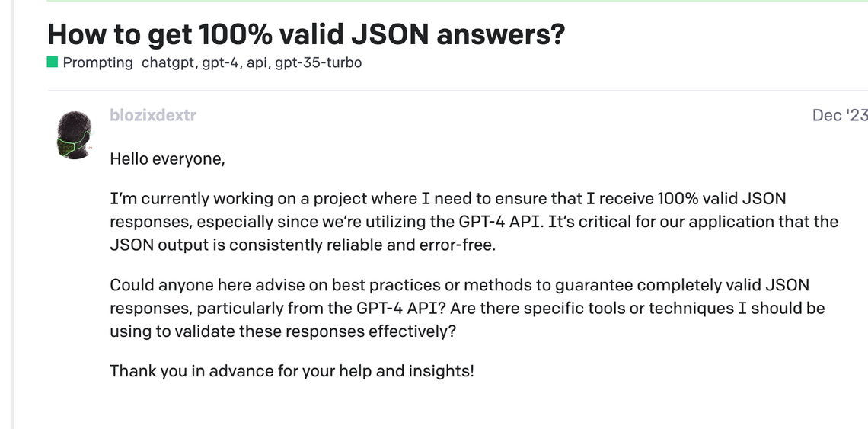Click the Dec '23 post date

point(839,115)
